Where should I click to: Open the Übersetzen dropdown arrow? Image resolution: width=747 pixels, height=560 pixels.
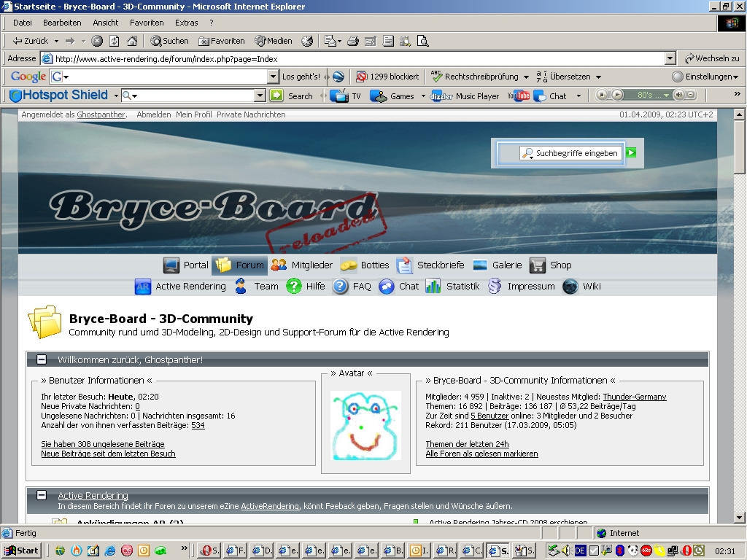pyautogui.click(x=598, y=77)
